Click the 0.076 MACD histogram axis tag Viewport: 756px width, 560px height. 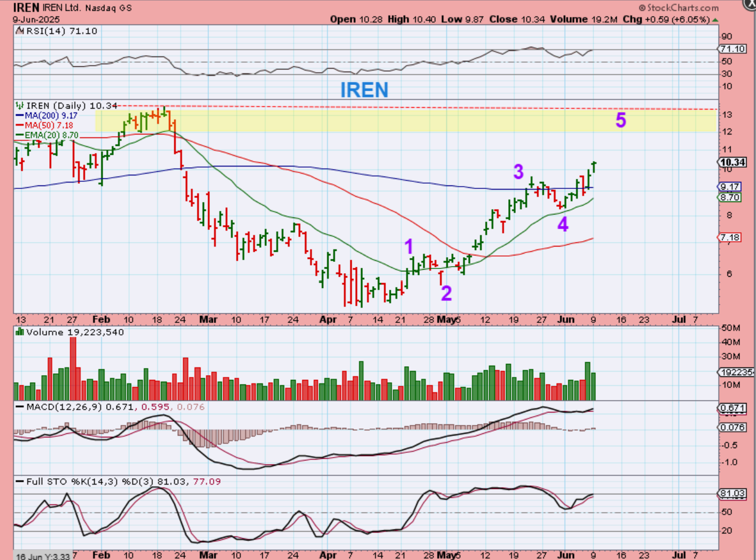[731, 427]
